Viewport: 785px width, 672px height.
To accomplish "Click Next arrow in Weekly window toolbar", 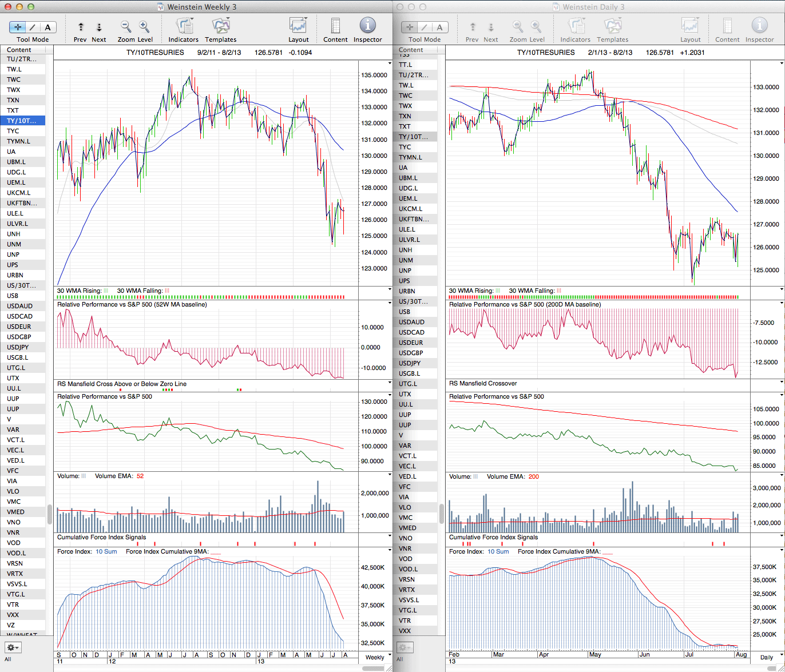I will tap(98, 27).
